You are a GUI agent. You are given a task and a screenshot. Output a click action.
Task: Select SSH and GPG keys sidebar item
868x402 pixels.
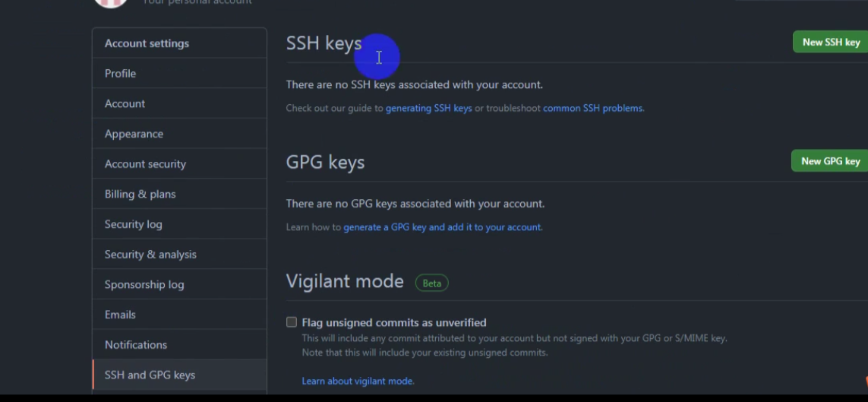(x=179, y=375)
